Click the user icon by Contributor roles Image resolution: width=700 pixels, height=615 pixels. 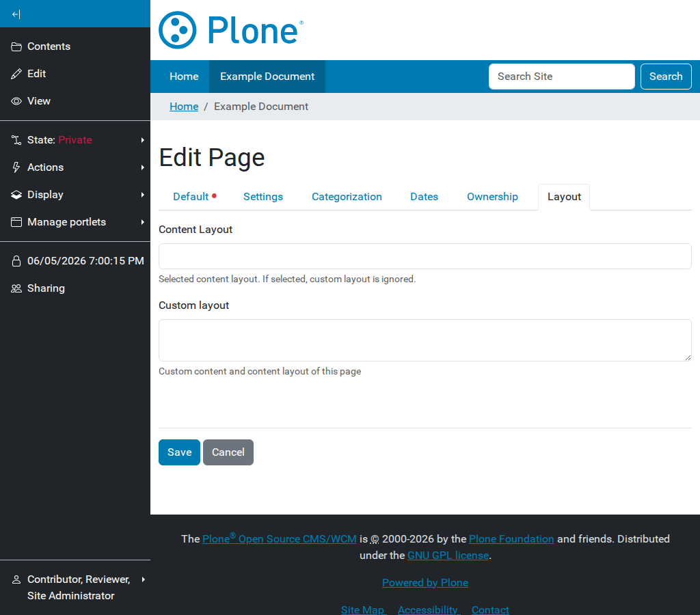click(x=16, y=579)
